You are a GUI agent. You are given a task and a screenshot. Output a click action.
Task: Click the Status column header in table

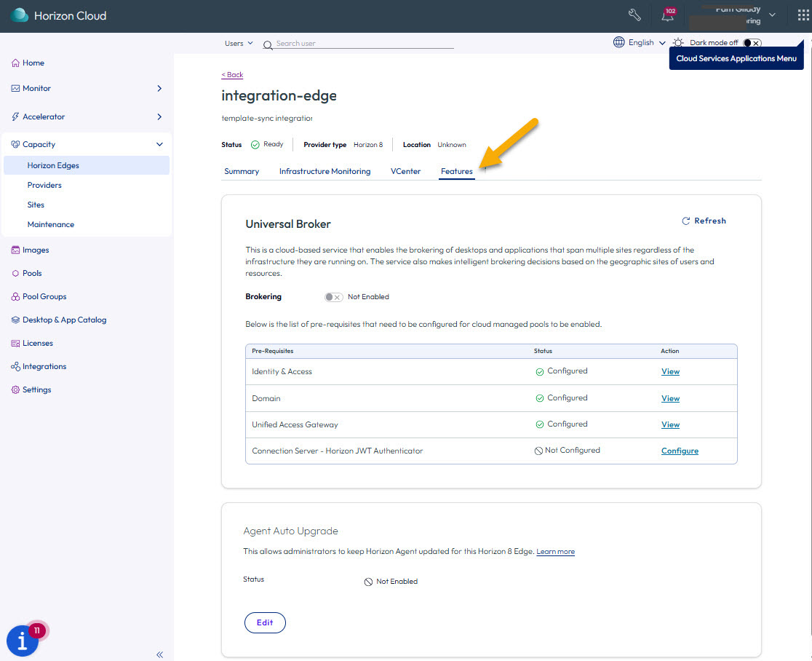[x=543, y=351]
